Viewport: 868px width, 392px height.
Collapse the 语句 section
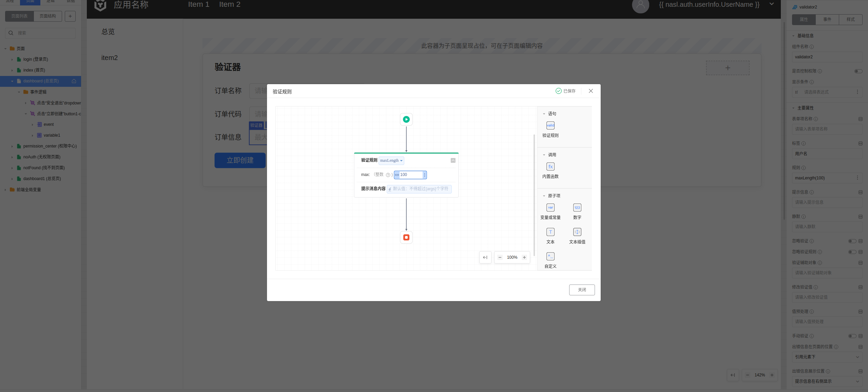pos(544,114)
